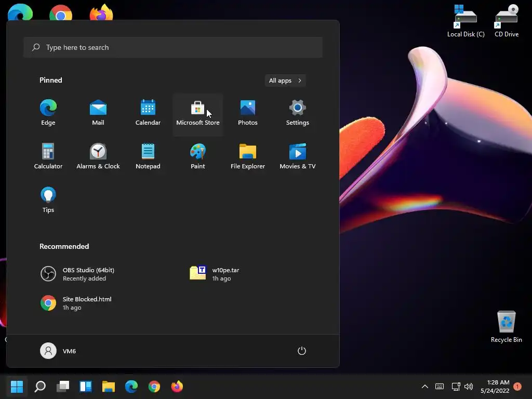Screen dimensions: 532x399
Task: Open Microsoft Store
Action: click(198, 114)
